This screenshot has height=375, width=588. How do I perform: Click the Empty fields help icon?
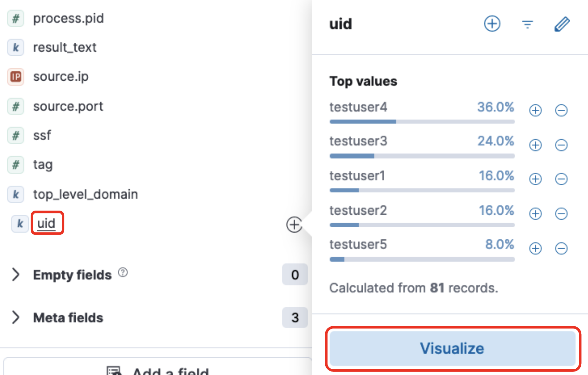(x=123, y=272)
